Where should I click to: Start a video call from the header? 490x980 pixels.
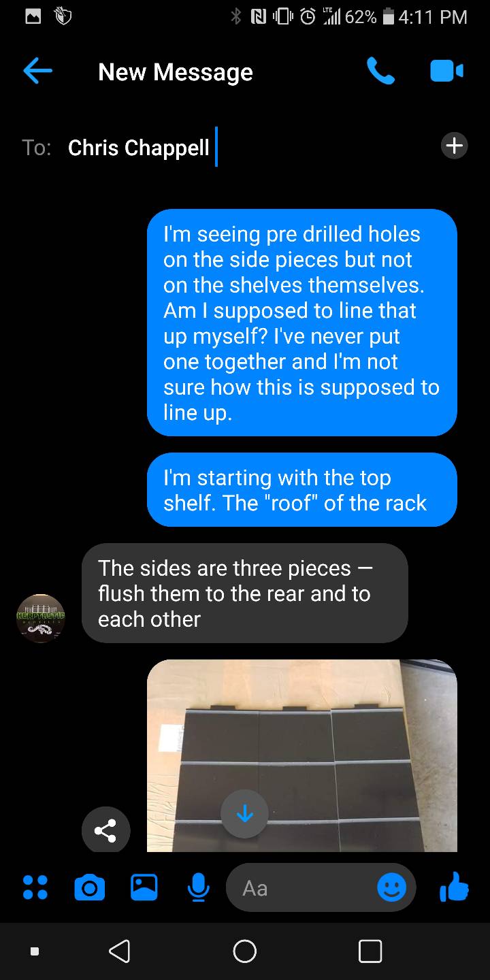(446, 71)
